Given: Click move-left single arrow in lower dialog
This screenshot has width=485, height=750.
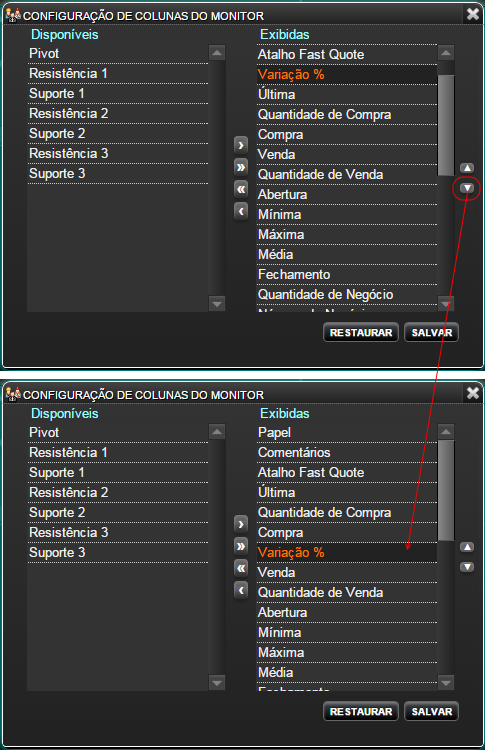Looking at the screenshot, I should tap(241, 590).
